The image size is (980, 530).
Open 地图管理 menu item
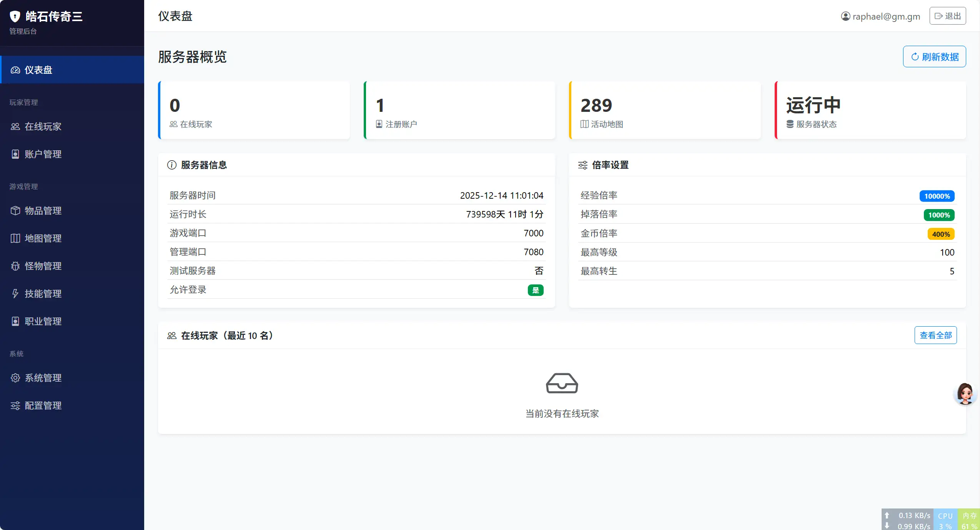point(43,238)
